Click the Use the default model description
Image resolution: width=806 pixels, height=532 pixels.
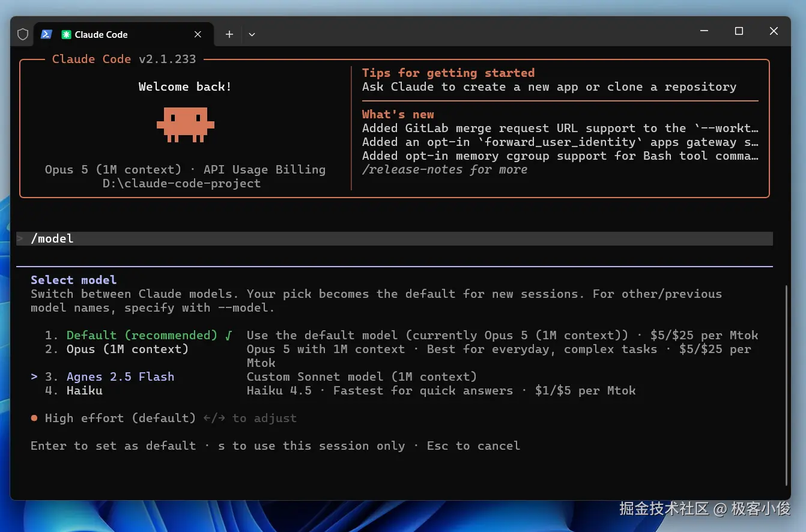tap(502, 335)
